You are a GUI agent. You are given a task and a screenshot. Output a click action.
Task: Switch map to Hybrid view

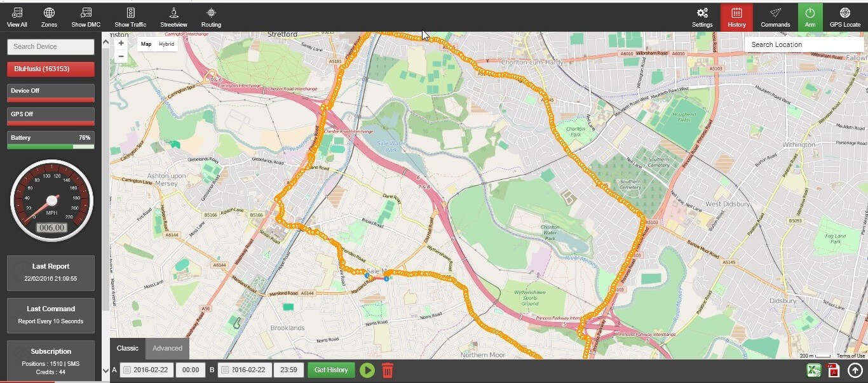pyautogui.click(x=166, y=44)
